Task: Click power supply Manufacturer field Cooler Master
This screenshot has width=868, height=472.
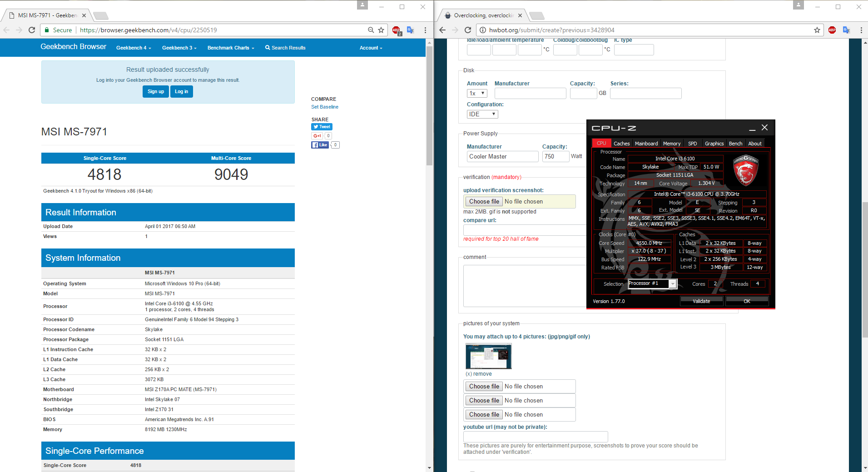Action: point(502,156)
